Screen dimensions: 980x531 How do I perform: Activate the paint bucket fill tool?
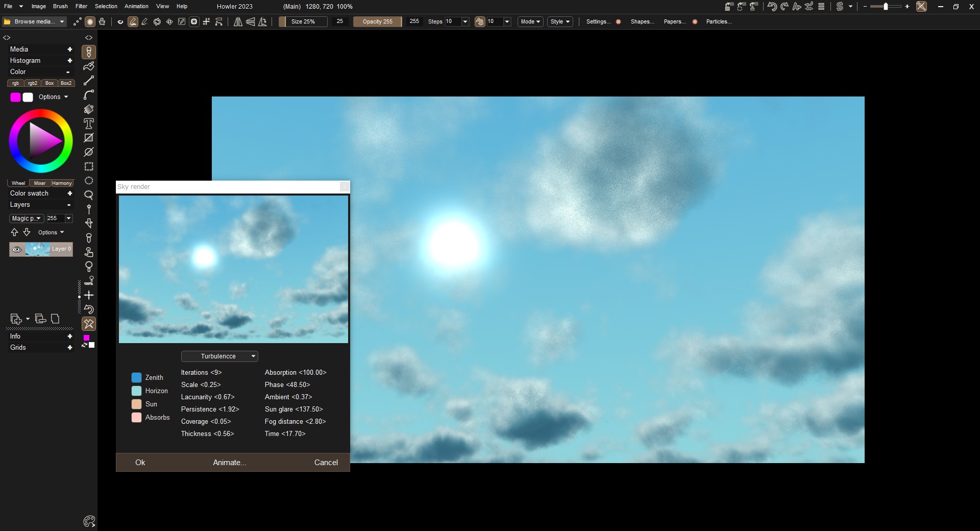(89, 109)
